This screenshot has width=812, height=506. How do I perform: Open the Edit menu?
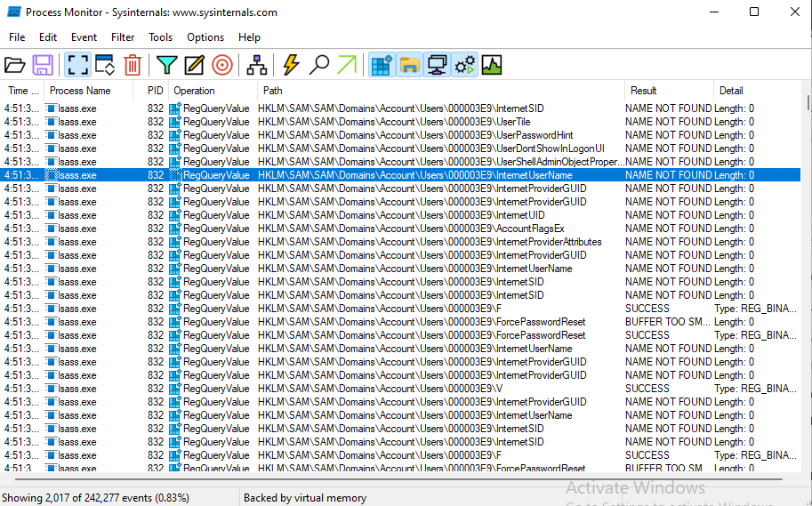point(48,37)
